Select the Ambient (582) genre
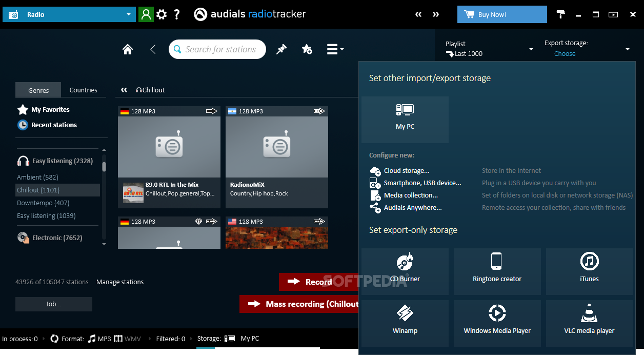Image resolution: width=644 pixels, height=355 pixels. click(x=37, y=177)
